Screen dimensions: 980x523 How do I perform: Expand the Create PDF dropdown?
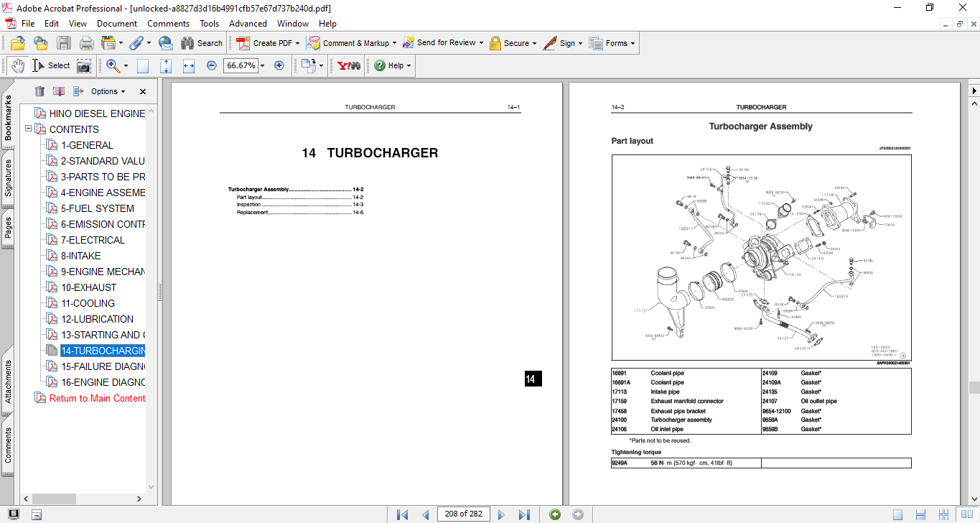pos(298,43)
